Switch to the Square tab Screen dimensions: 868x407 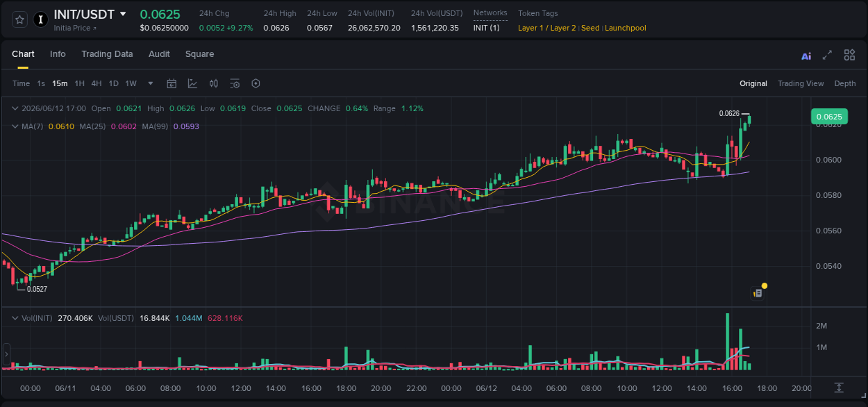click(199, 54)
